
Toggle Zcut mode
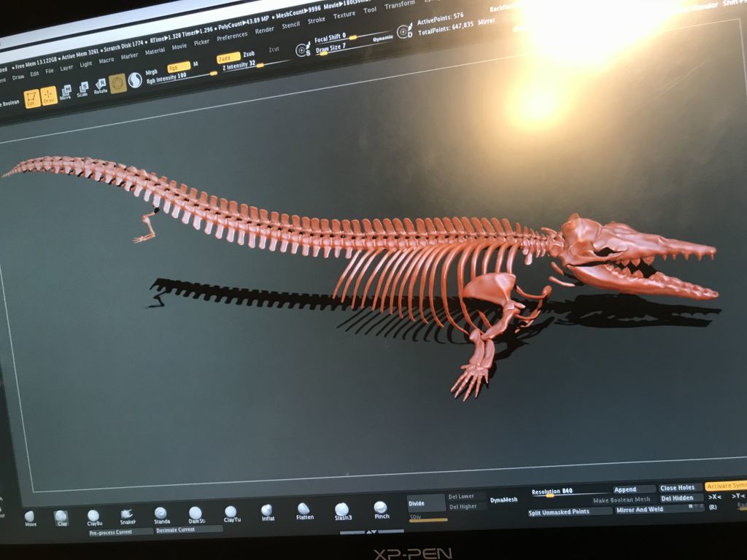[274, 50]
